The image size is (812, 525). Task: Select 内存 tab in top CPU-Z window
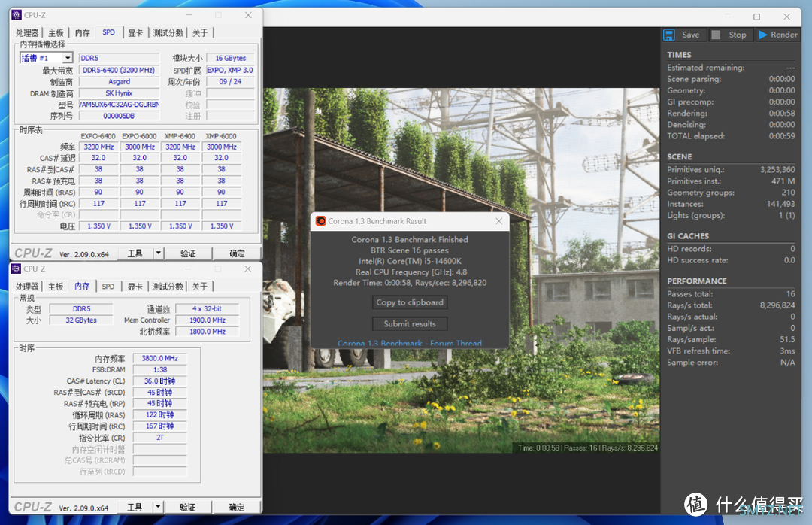point(83,32)
